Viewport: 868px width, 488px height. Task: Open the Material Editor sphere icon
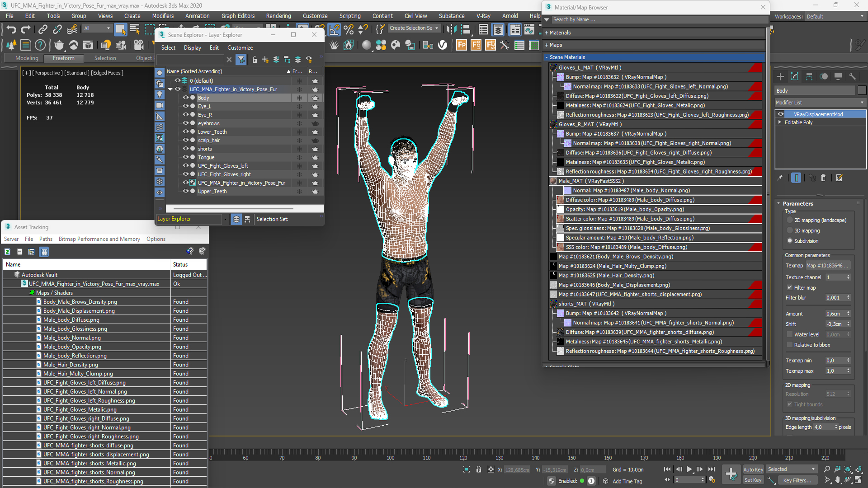[x=367, y=45]
